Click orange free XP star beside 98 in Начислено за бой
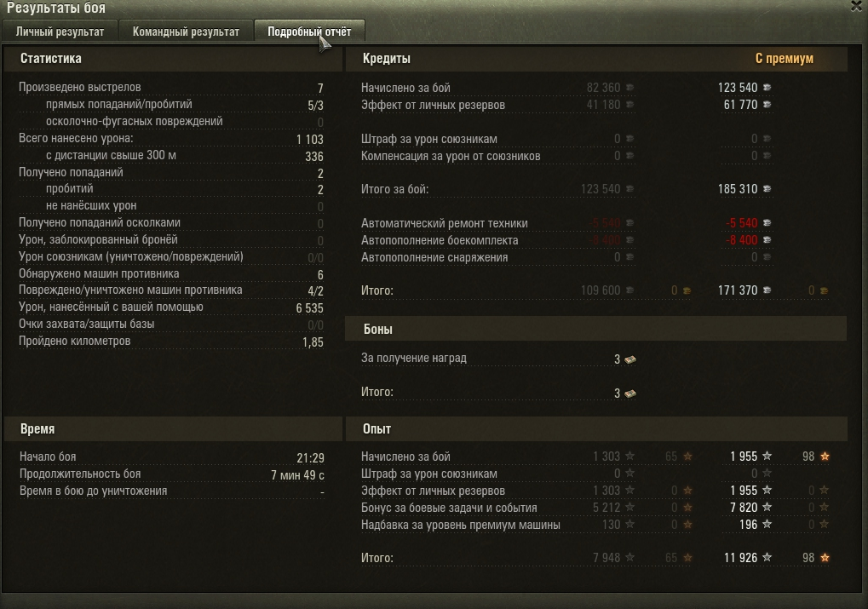The height and width of the screenshot is (609, 868). tap(825, 457)
